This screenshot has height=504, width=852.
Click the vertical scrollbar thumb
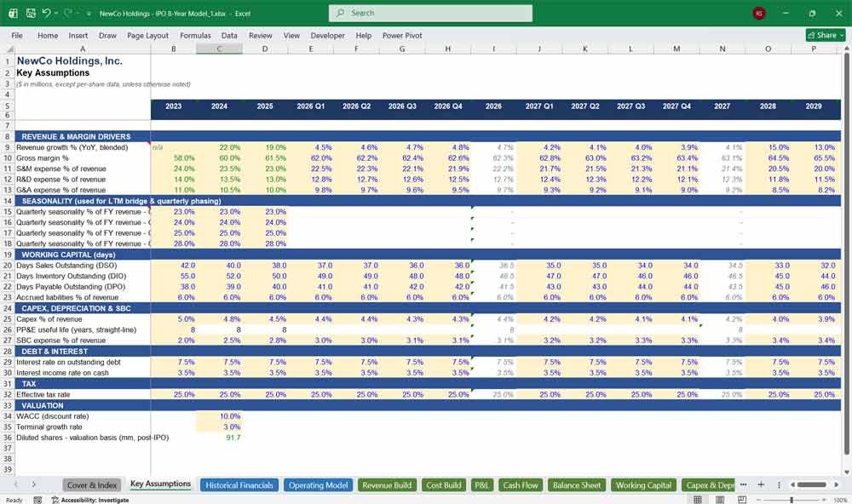[846, 255]
